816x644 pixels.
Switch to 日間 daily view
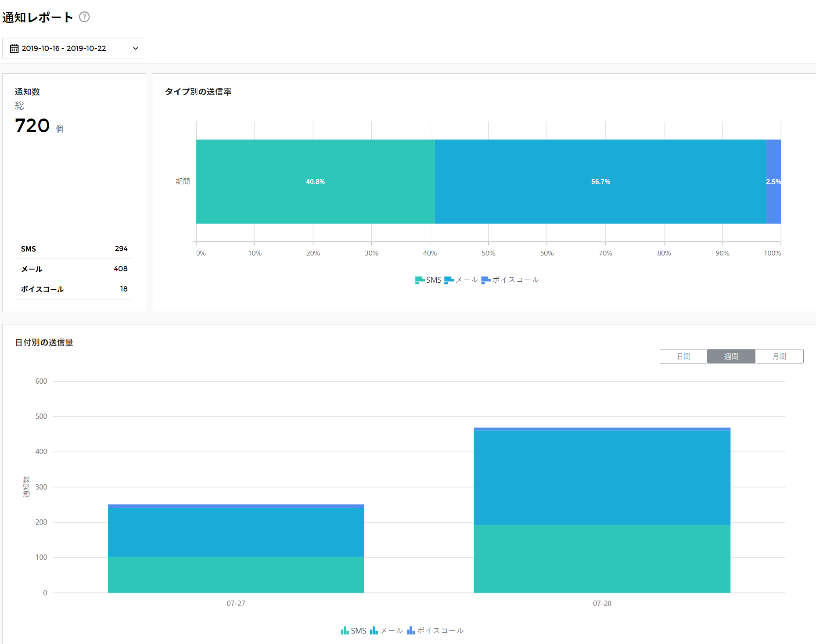683,356
